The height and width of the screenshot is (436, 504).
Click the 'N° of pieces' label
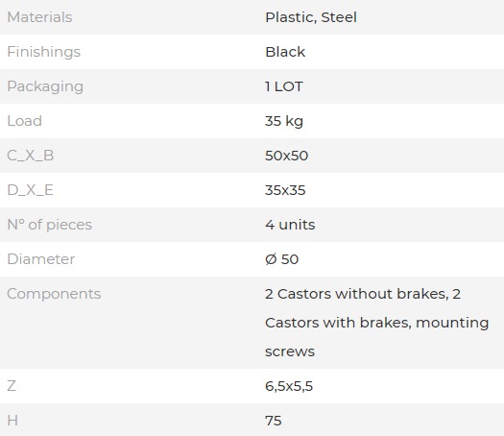[x=50, y=225]
